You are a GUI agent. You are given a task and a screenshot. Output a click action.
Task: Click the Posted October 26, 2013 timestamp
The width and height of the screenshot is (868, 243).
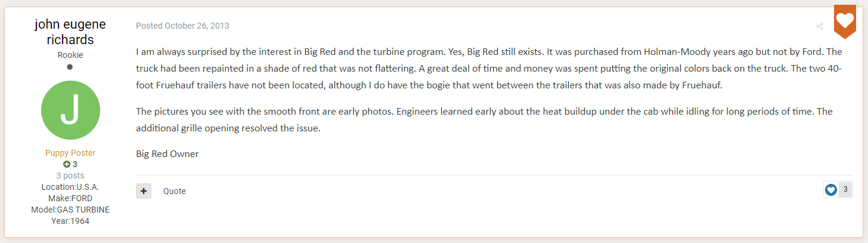(182, 26)
